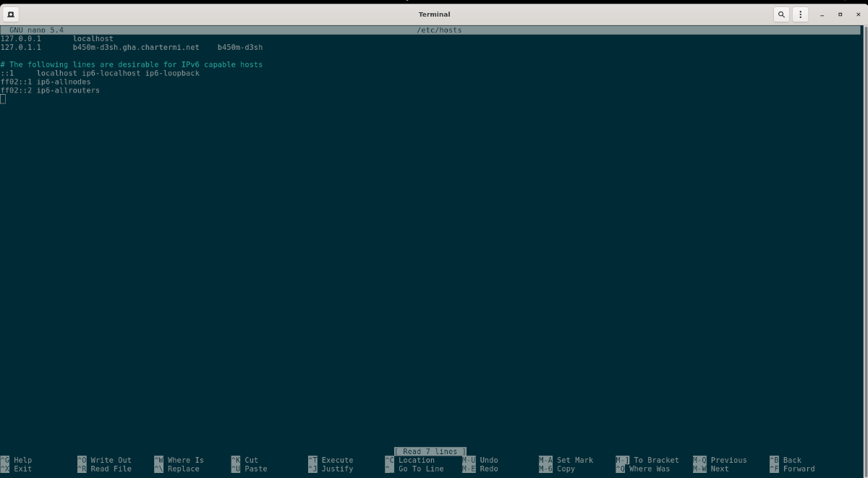Click the ^X Exit shortcut label

(17, 469)
